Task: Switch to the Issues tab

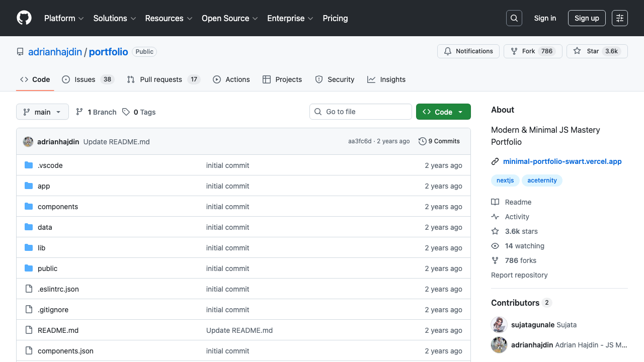Action: [x=88, y=79]
